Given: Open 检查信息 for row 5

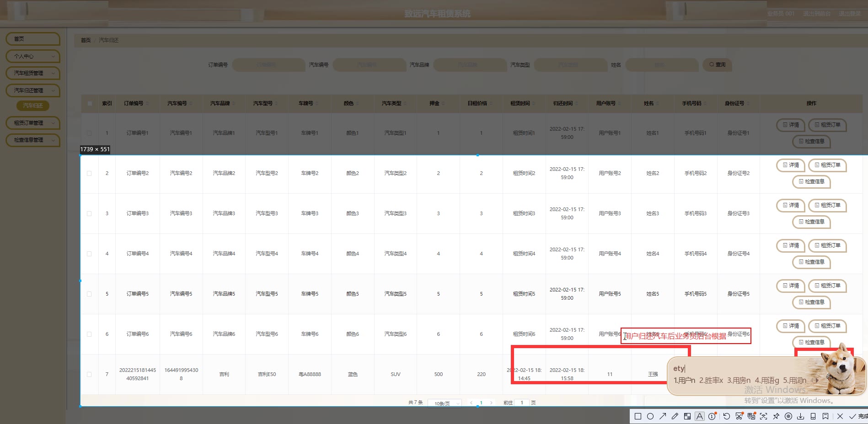Looking at the screenshot, I should 811,302.
